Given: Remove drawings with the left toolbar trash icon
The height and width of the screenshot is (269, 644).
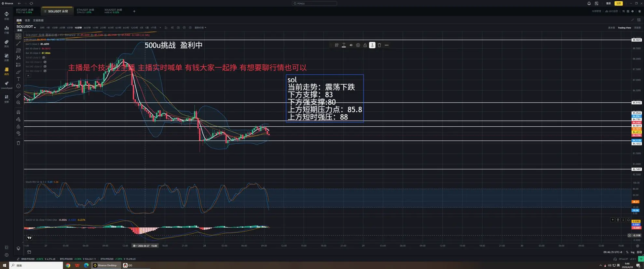Looking at the screenshot, I should coord(19,143).
